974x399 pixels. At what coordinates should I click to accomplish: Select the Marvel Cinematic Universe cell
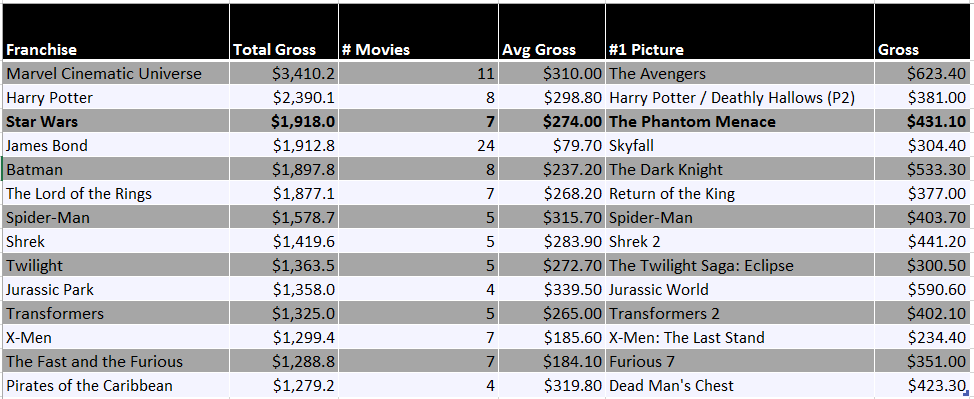point(116,73)
